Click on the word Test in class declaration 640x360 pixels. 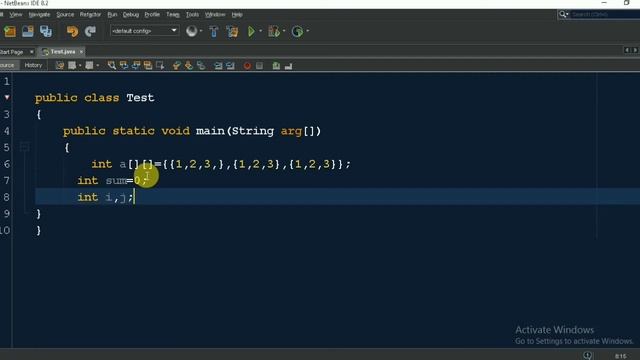pyautogui.click(x=140, y=98)
